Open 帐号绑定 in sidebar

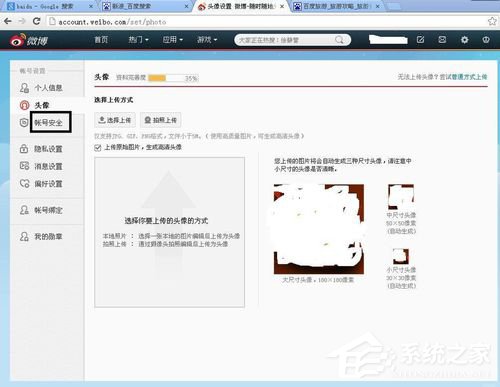(x=48, y=210)
